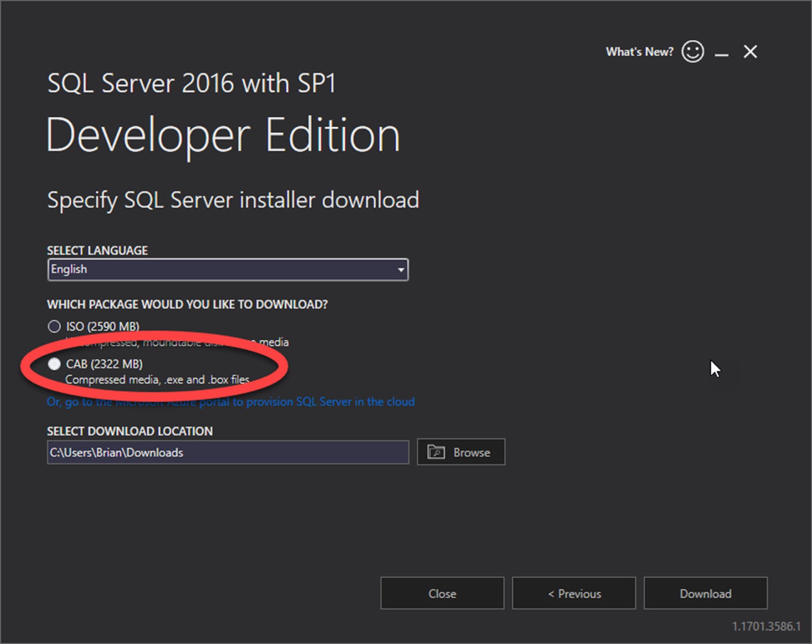Click the Previous button
Viewport: 812px width, 644px height.
pyautogui.click(x=574, y=593)
